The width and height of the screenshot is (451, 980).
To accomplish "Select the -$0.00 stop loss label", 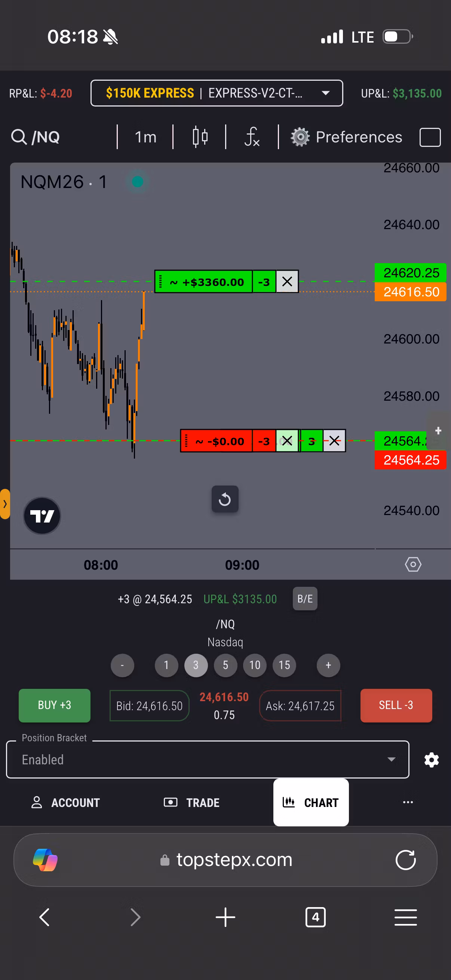I will tap(217, 441).
